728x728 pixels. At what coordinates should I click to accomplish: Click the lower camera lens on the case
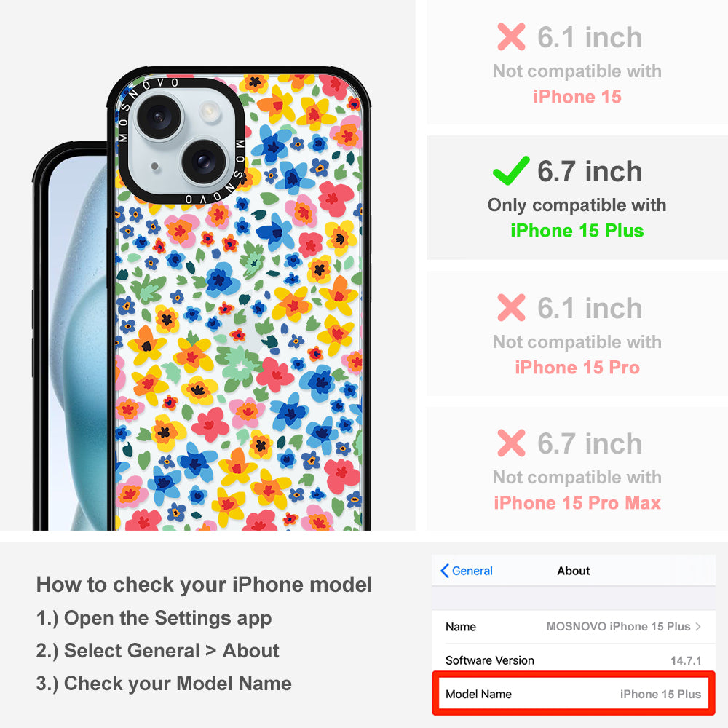coord(203,162)
